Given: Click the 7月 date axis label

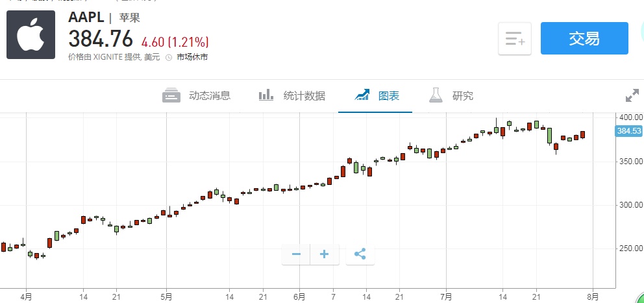Looking at the screenshot, I should click(446, 297).
